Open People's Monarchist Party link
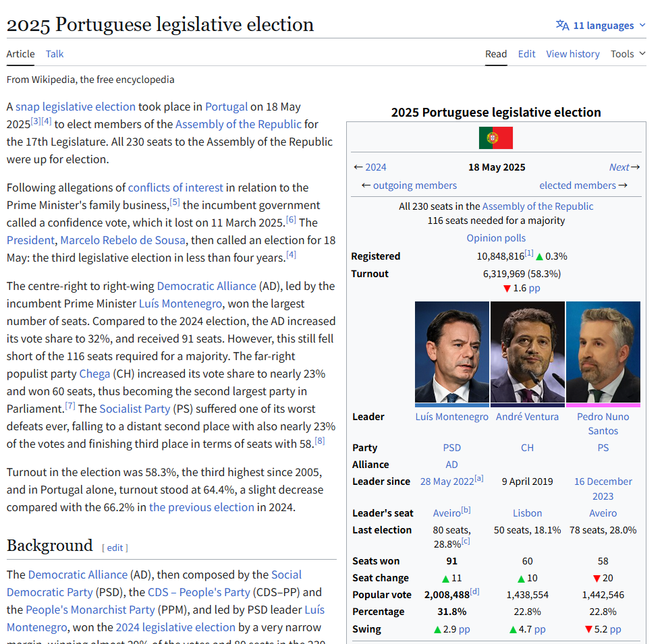The image size is (664, 644). tap(90, 610)
